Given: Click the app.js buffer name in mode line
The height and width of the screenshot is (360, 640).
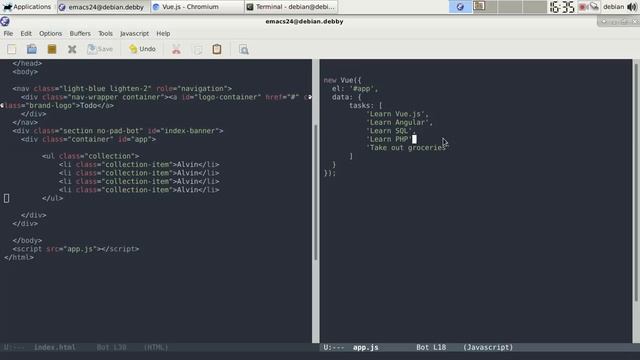Looking at the screenshot, I should pos(365,347).
